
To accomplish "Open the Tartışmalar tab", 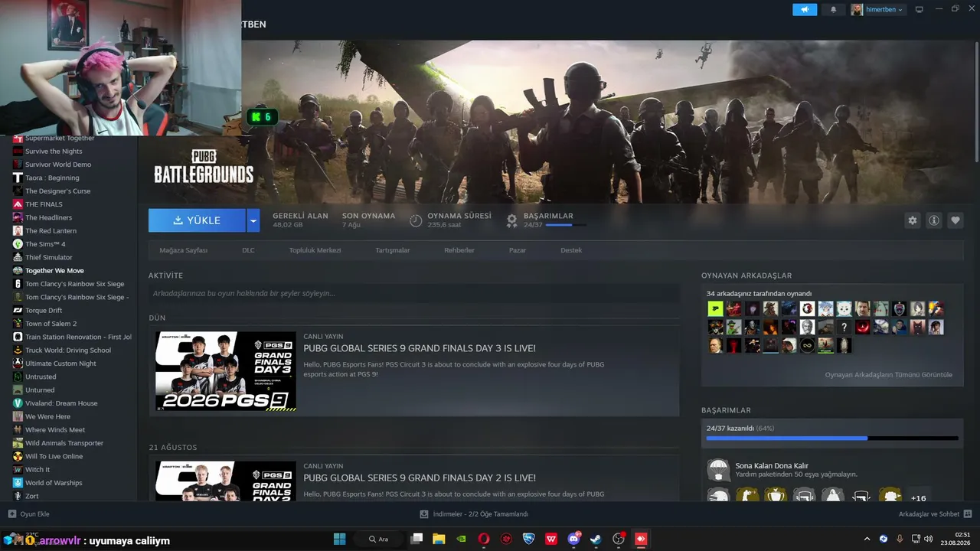I will [x=393, y=250].
